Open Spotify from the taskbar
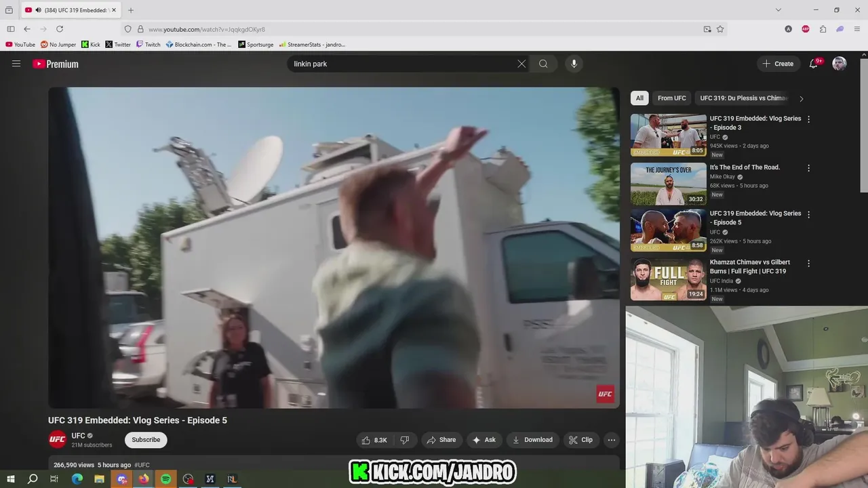The width and height of the screenshot is (868, 488). [x=166, y=479]
